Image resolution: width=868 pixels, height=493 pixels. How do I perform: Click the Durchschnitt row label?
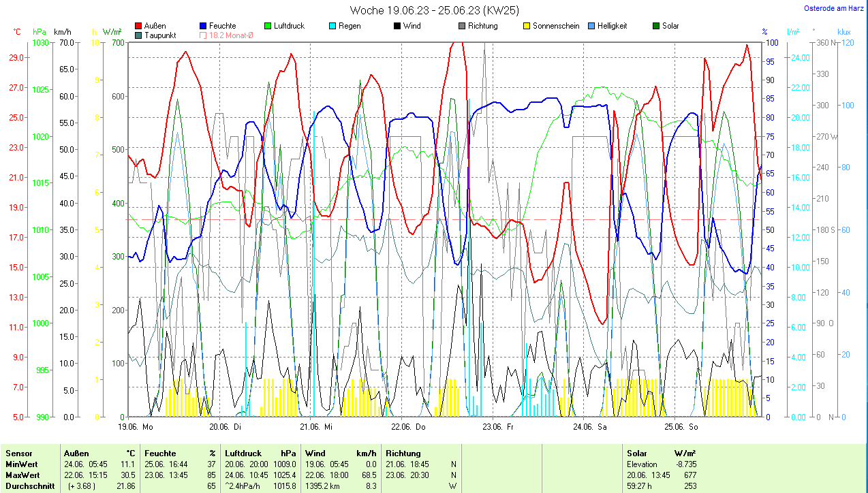click(29, 486)
